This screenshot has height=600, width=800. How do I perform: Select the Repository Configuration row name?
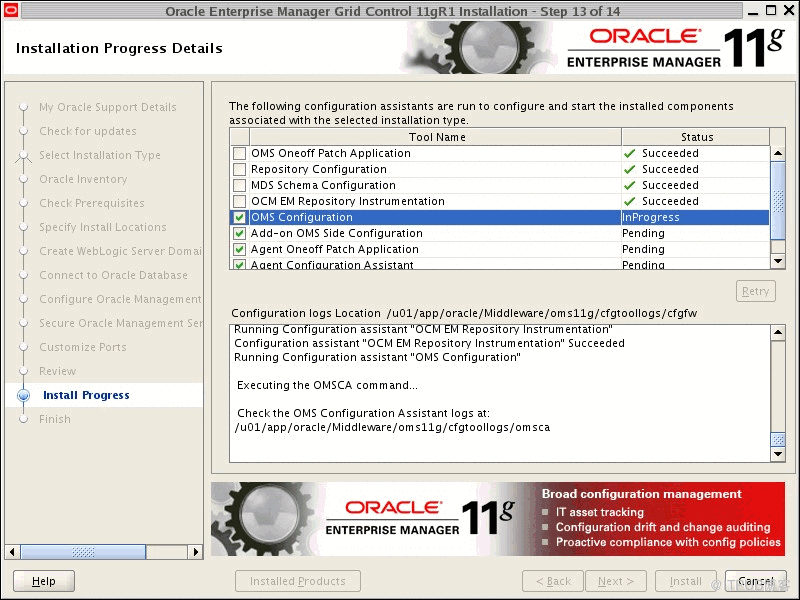(318, 169)
